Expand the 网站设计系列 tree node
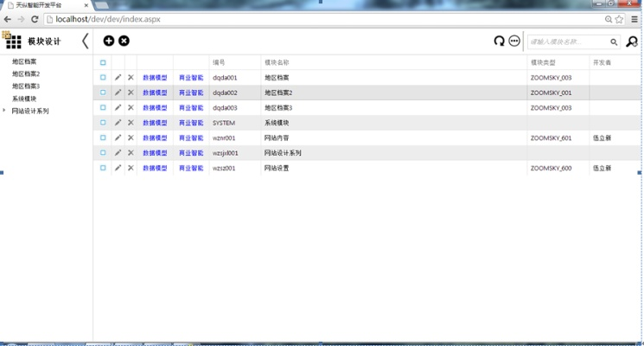Viewport: 644px width, 346px height. 4,111
